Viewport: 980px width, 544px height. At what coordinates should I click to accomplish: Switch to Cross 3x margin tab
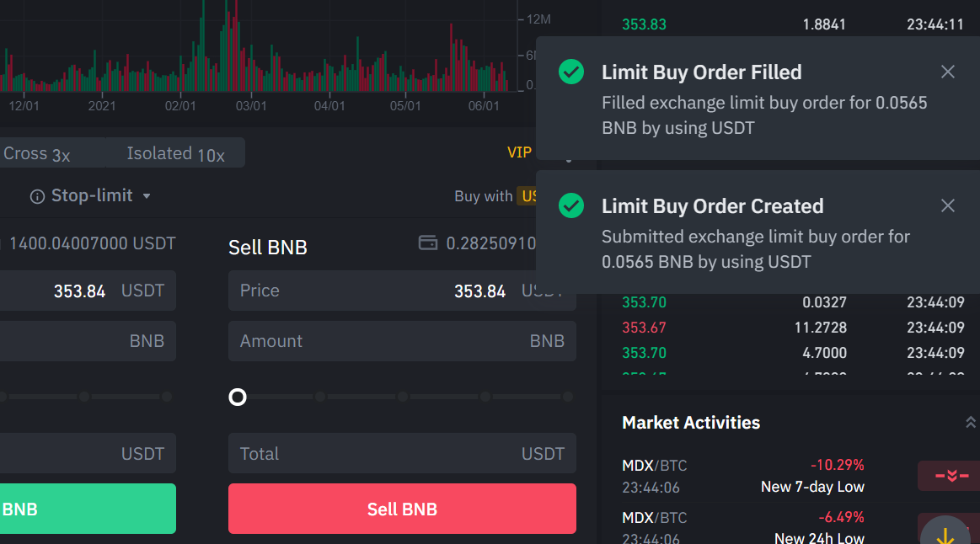37,154
